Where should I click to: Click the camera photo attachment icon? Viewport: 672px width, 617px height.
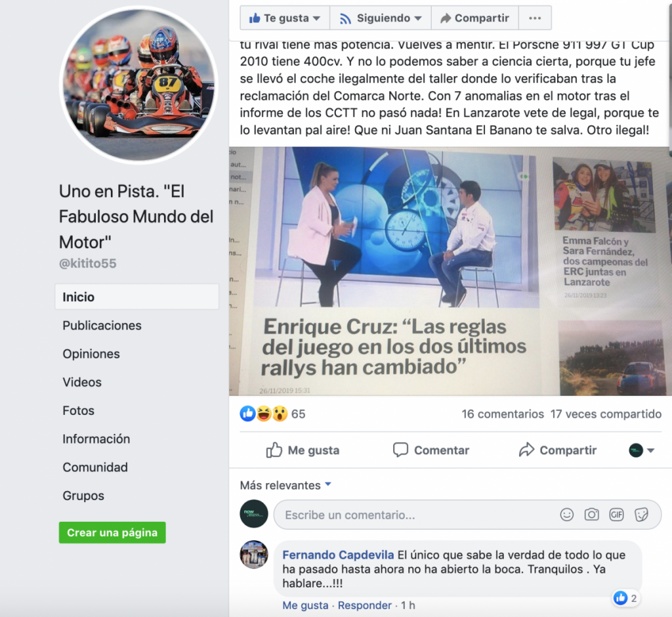tap(591, 515)
